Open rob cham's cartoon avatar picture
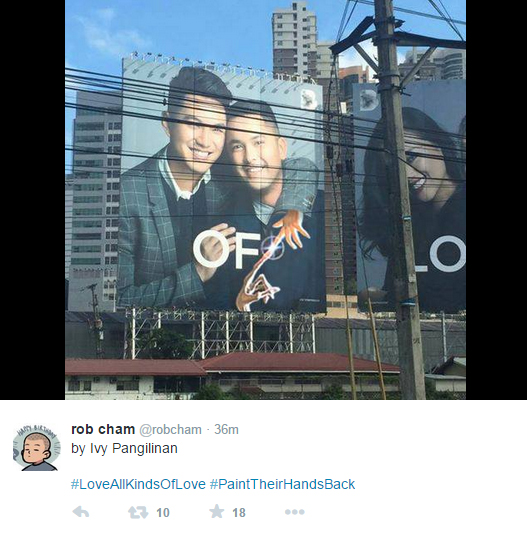 tap(37, 448)
